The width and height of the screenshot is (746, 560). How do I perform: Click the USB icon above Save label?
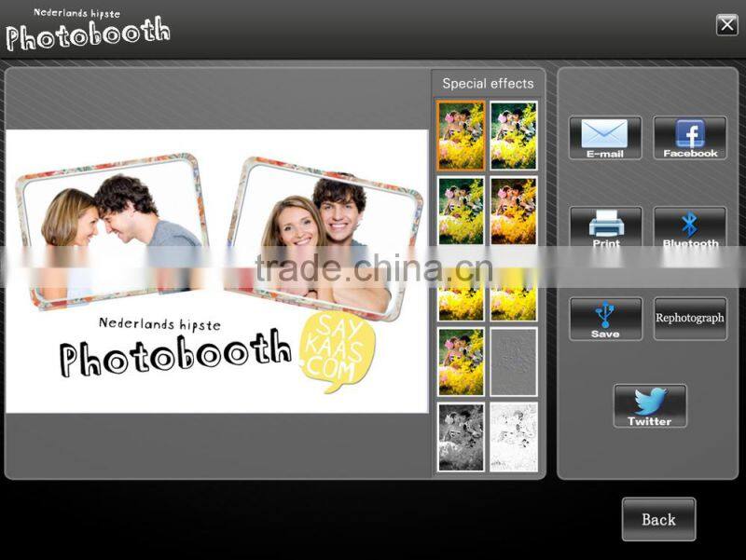[x=605, y=310]
